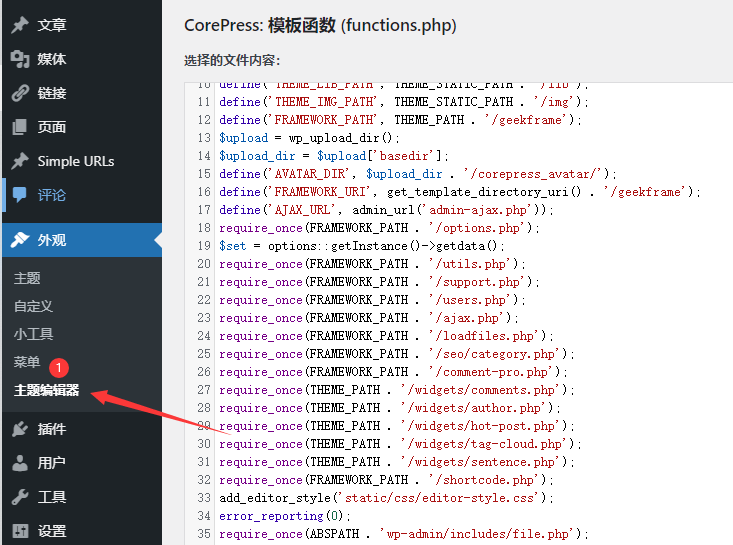The image size is (733, 545).
Task: Click line 25 requiring /seo/category.php
Action: pyautogui.click(x=397, y=354)
